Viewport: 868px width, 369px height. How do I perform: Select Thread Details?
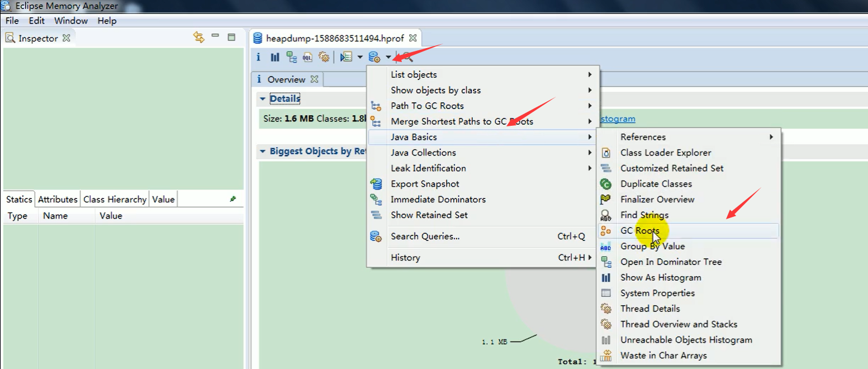(x=689, y=309)
